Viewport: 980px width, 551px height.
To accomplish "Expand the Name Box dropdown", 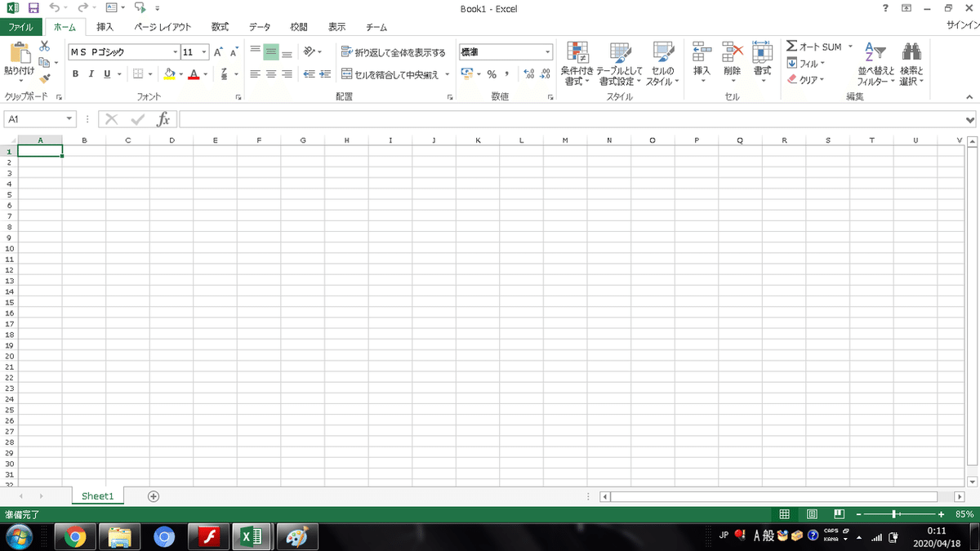I will [69, 119].
